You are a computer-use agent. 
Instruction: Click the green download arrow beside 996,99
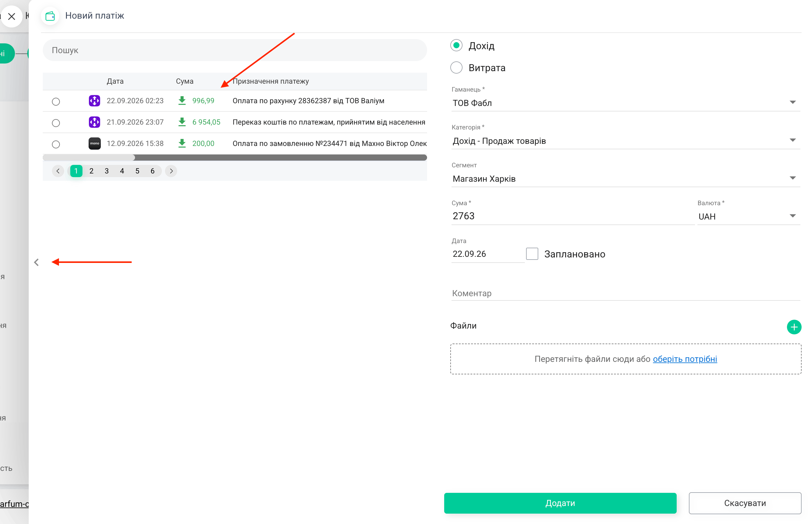pyautogui.click(x=182, y=100)
